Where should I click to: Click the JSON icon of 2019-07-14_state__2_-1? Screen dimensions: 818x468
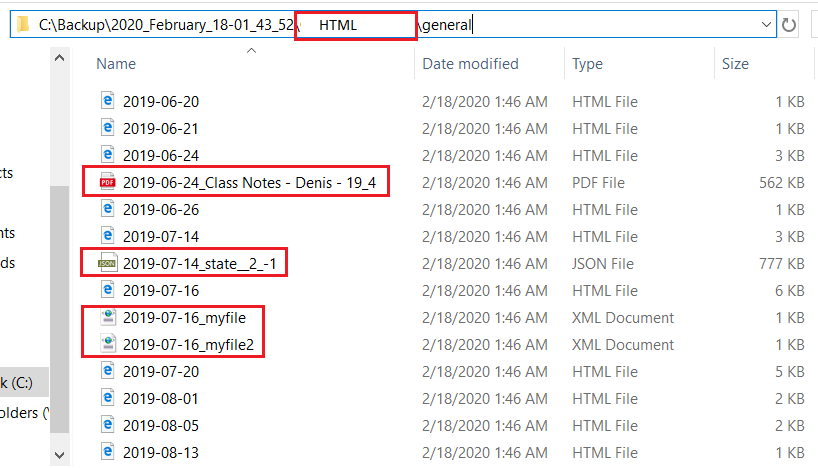point(107,263)
